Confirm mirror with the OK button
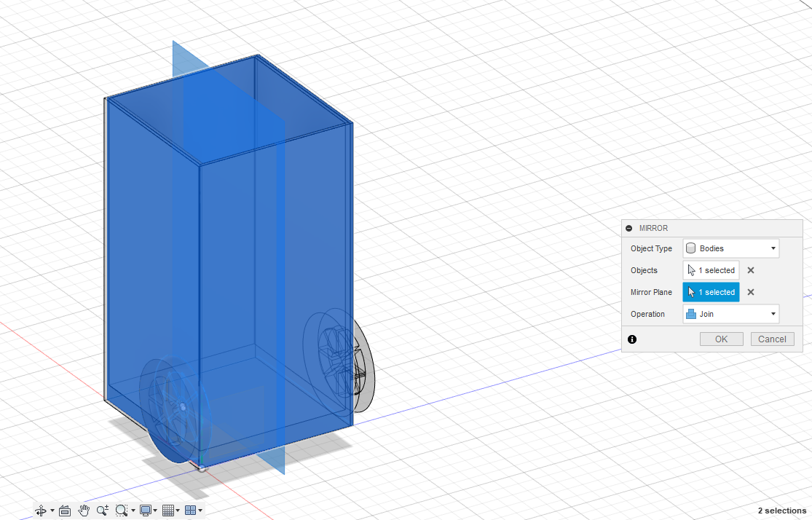812x520 pixels. point(722,339)
